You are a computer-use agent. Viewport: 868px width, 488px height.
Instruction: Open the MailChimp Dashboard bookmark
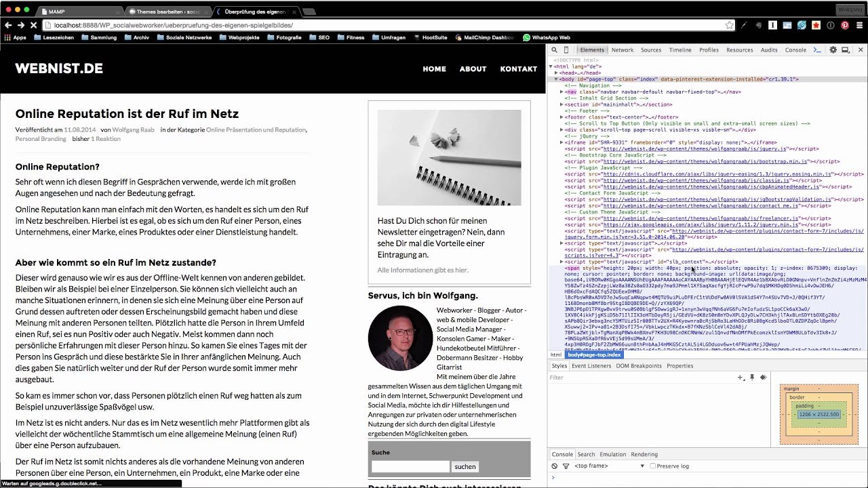pos(484,38)
